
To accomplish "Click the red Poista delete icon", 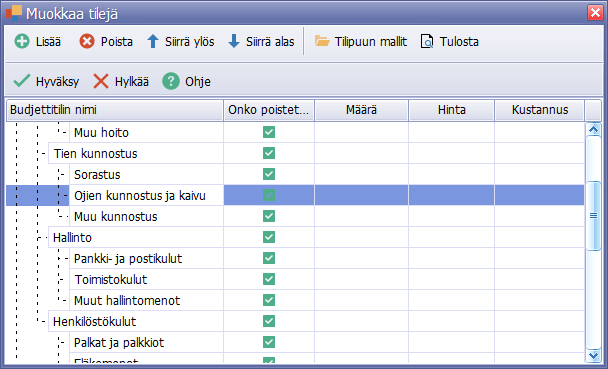I will click(87, 41).
